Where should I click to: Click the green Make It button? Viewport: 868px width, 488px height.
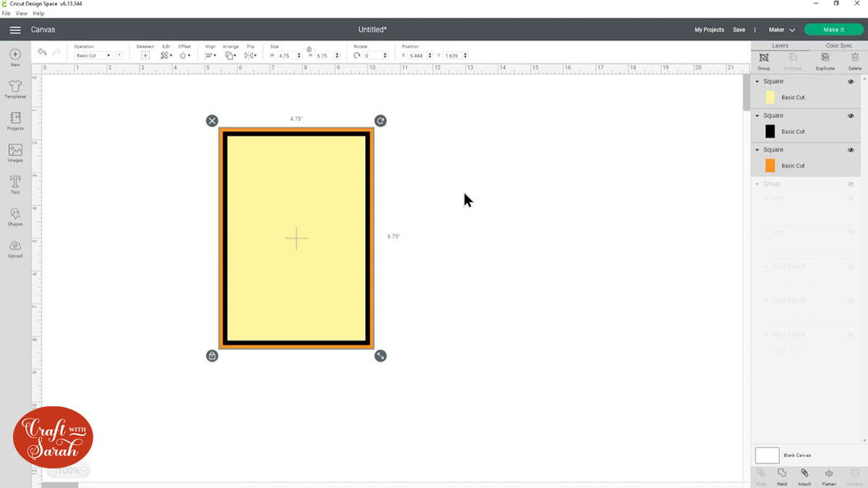[x=833, y=30]
